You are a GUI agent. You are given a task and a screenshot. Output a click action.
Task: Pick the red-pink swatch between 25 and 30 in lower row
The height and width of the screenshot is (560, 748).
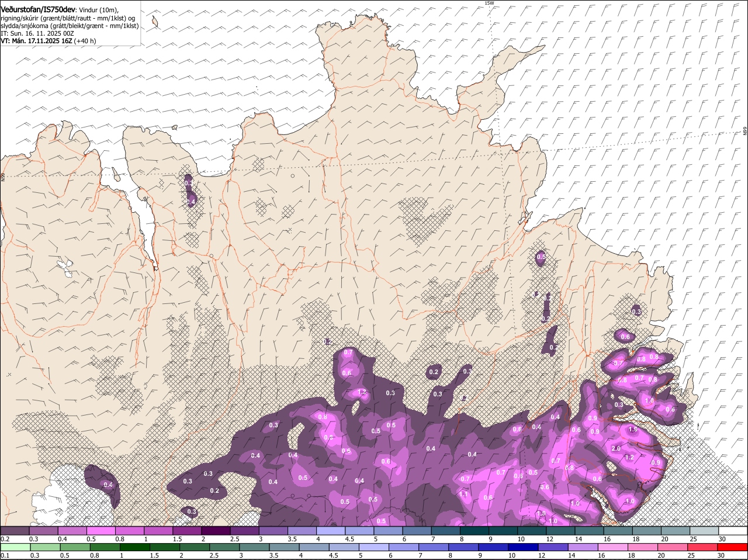[x=702, y=547]
